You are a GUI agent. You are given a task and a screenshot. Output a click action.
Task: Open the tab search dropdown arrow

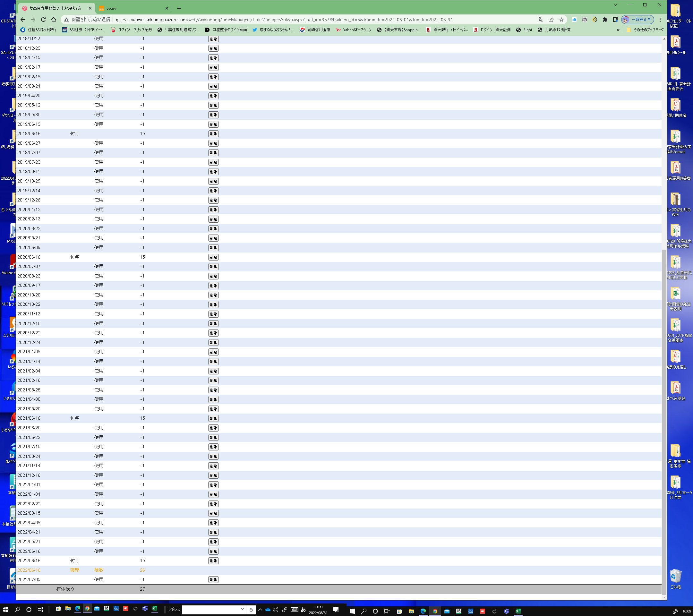[x=615, y=5]
